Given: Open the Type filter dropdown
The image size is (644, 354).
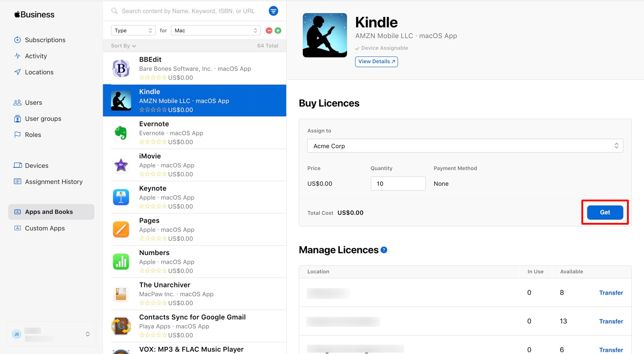Looking at the screenshot, I should pyautogui.click(x=133, y=30).
